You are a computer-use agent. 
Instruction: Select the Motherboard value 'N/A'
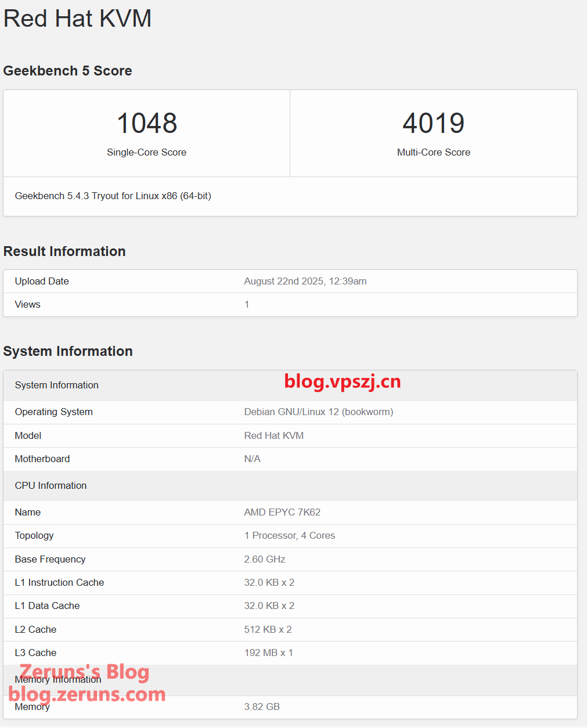pos(253,459)
